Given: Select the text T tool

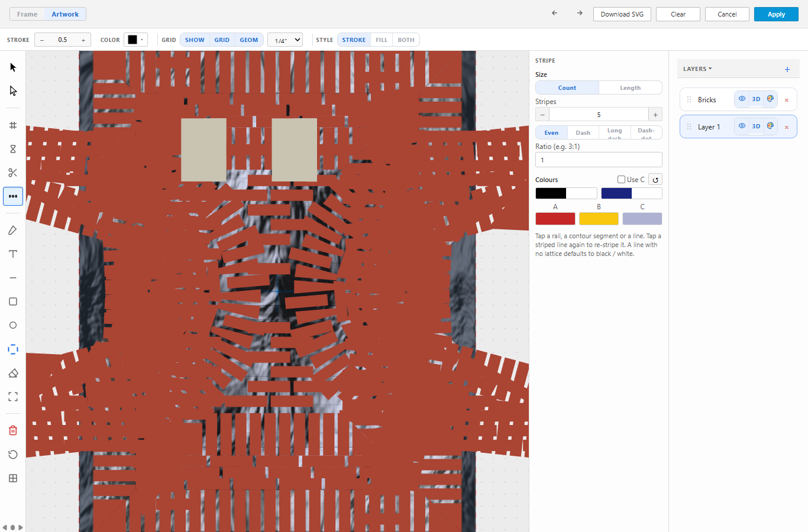Looking at the screenshot, I should coord(13,254).
